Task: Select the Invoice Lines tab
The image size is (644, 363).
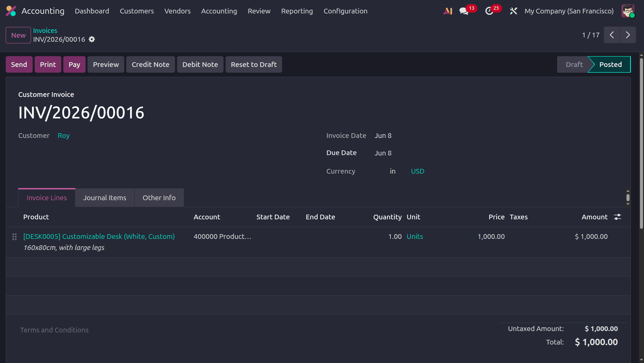Action: (46, 198)
